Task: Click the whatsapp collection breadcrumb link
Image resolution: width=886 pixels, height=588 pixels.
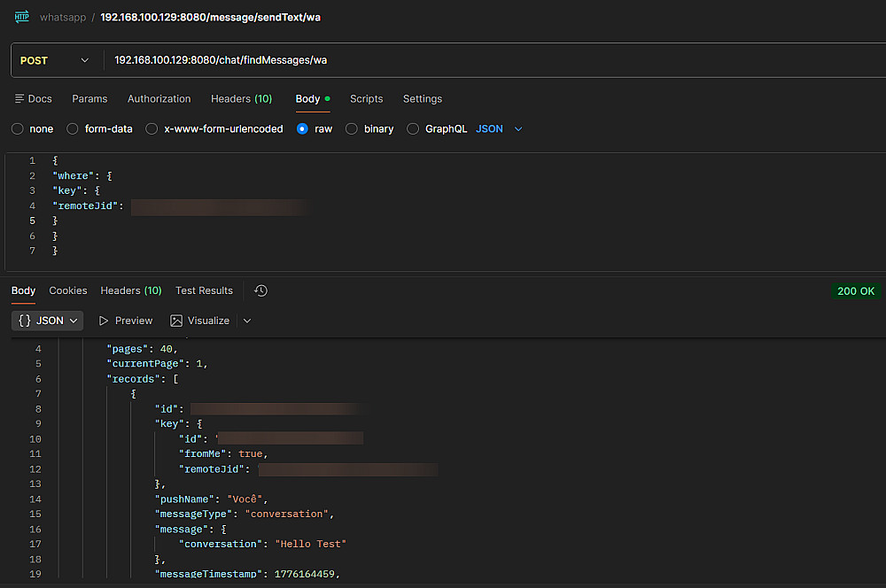Action: [62, 18]
